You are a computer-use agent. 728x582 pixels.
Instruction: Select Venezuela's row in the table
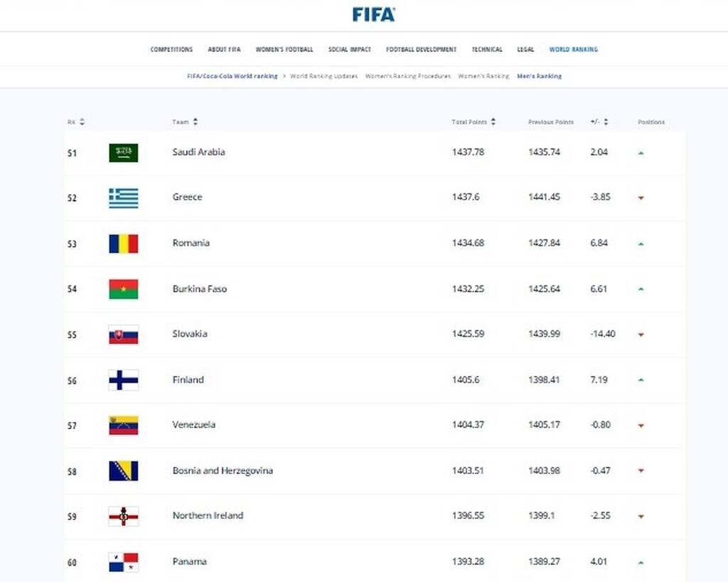[x=355, y=426]
